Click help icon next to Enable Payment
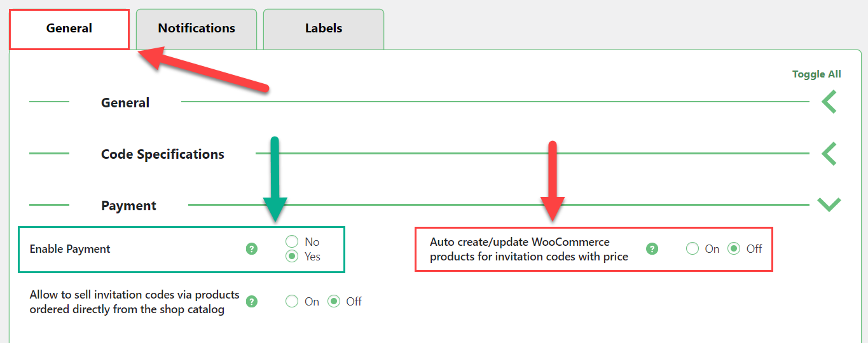The height and width of the screenshot is (343, 868). pos(252,249)
